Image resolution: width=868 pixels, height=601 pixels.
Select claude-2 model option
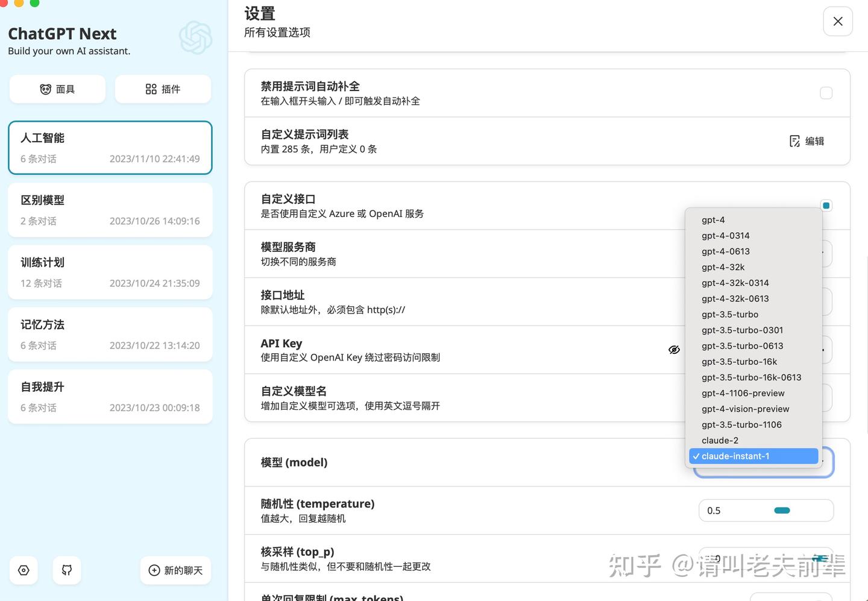[x=753, y=441]
